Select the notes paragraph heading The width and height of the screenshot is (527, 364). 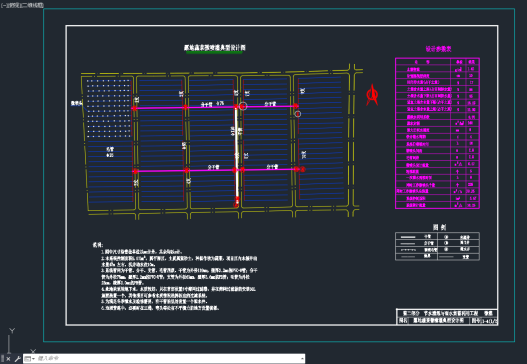[x=98, y=245]
